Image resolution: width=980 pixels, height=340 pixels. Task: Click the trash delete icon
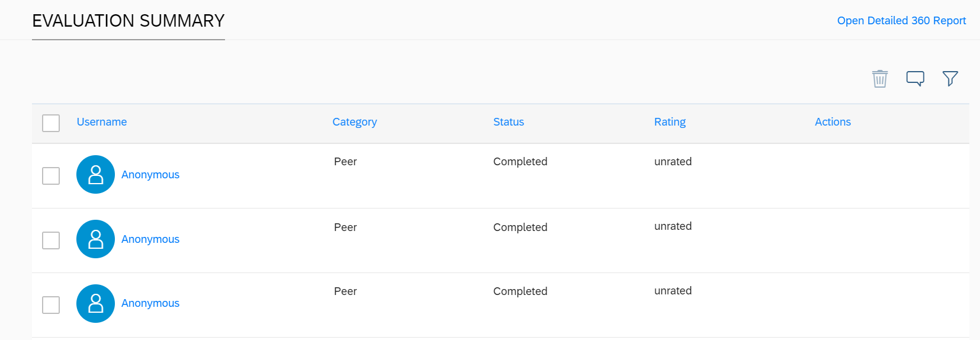point(880,78)
